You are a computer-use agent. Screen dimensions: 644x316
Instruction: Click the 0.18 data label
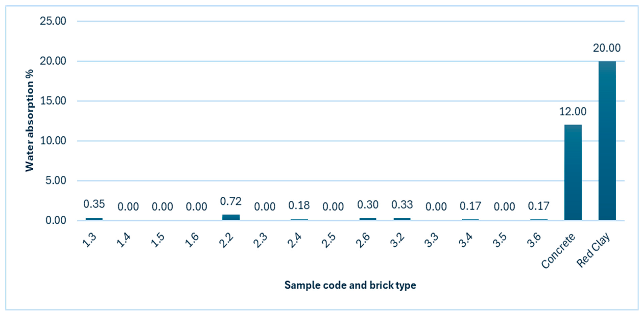(299, 205)
